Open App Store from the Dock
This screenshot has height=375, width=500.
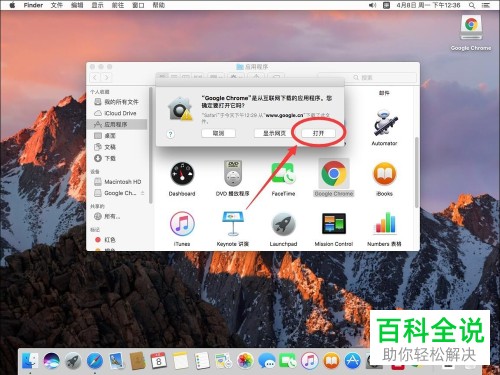point(353,361)
